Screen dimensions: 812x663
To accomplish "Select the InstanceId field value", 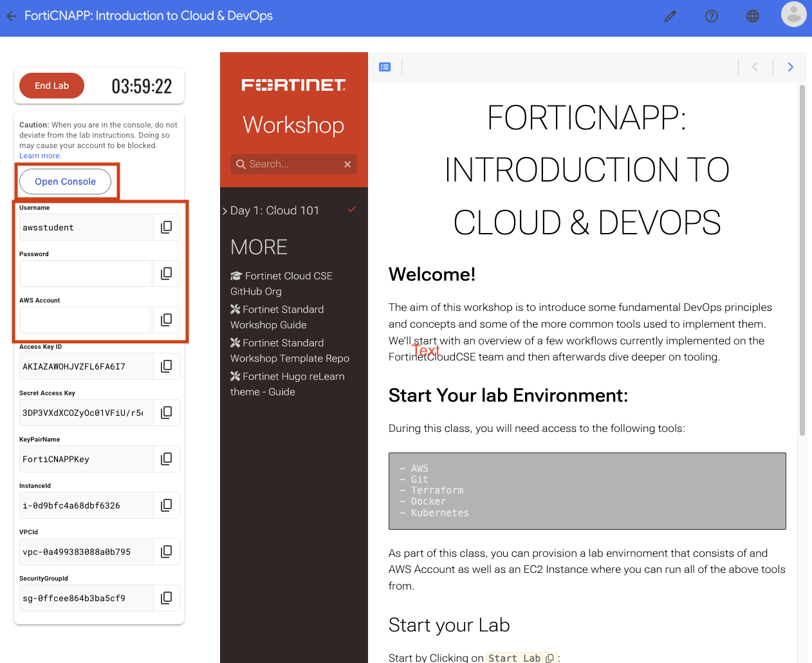I will 86,505.
